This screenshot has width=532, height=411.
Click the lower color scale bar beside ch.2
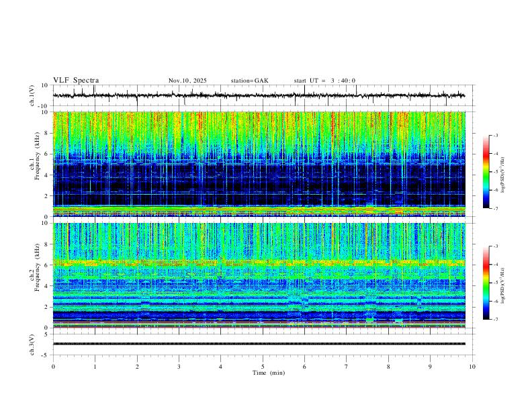click(486, 283)
